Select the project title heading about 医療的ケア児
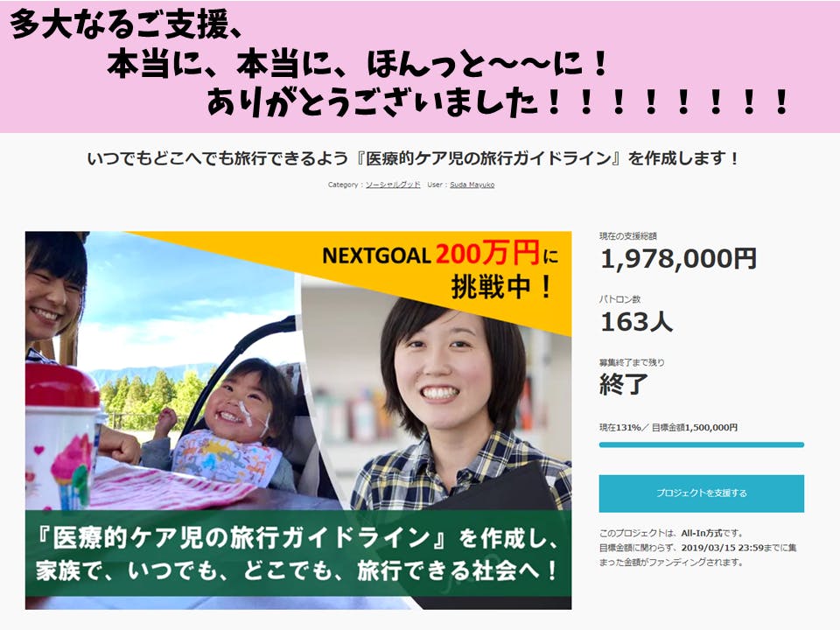 412,158
